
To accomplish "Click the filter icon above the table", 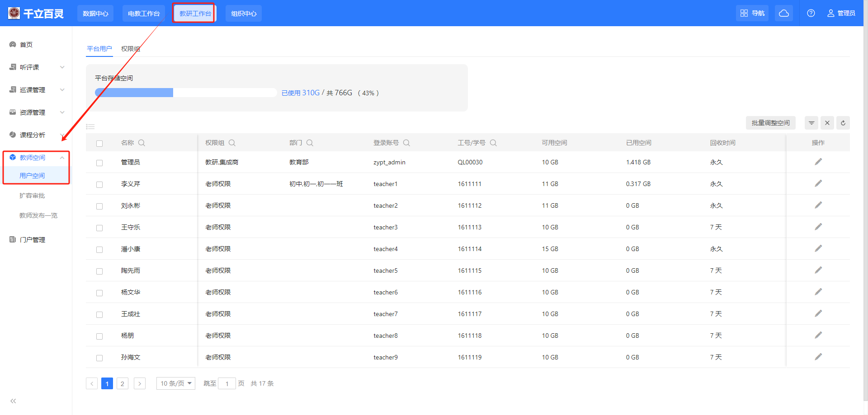I will point(811,123).
